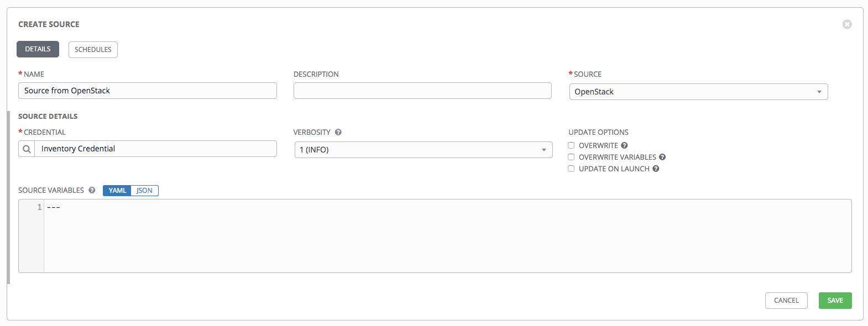The height and width of the screenshot is (326, 868).
Task: Open the Source dropdown showing OpenStack
Action: 698,92
